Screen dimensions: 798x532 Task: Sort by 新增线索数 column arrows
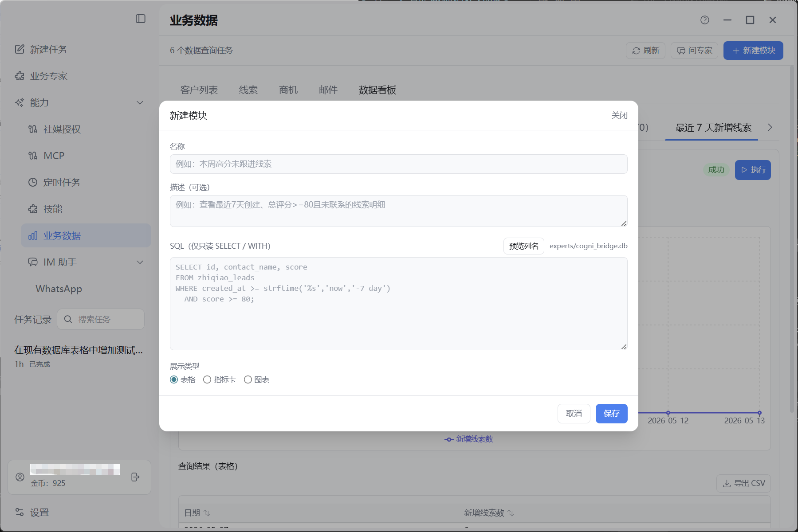point(511,513)
